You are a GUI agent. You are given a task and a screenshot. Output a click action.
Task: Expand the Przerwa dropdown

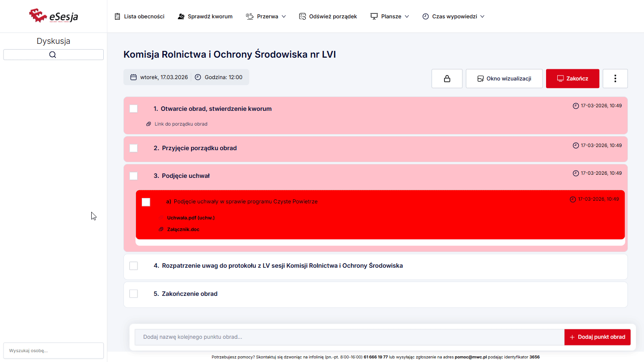point(266,17)
